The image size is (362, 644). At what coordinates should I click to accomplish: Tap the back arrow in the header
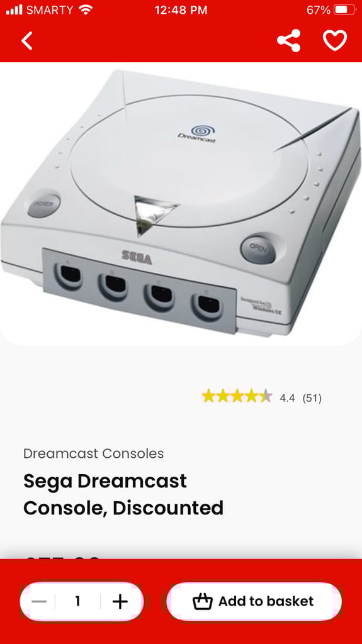(26, 41)
